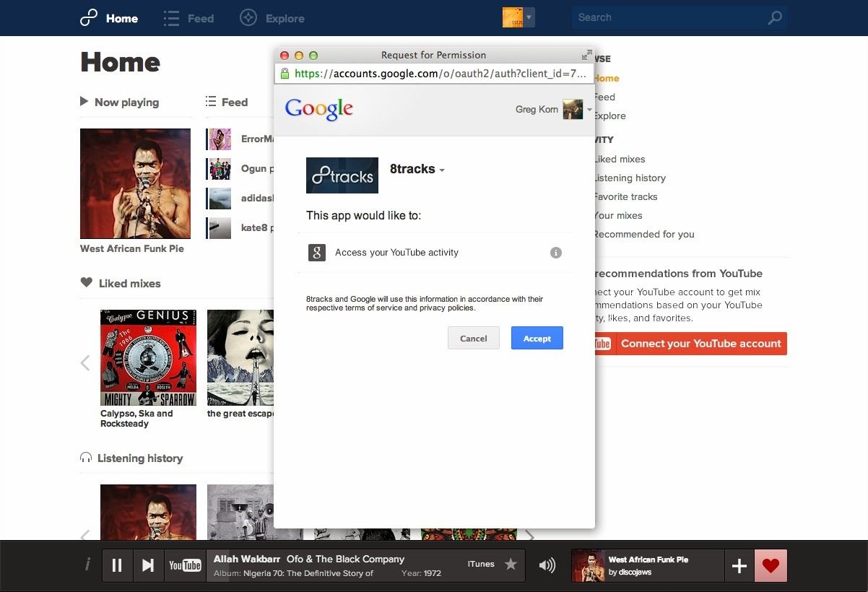Click the search magnifier icon
Screen dimensions: 868x592
coord(775,17)
